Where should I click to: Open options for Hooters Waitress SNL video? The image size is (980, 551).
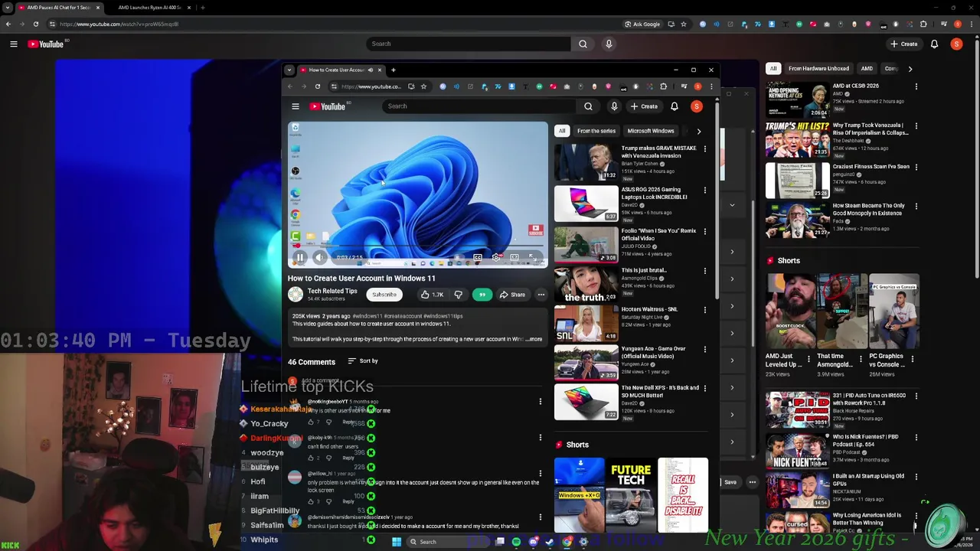click(x=705, y=310)
